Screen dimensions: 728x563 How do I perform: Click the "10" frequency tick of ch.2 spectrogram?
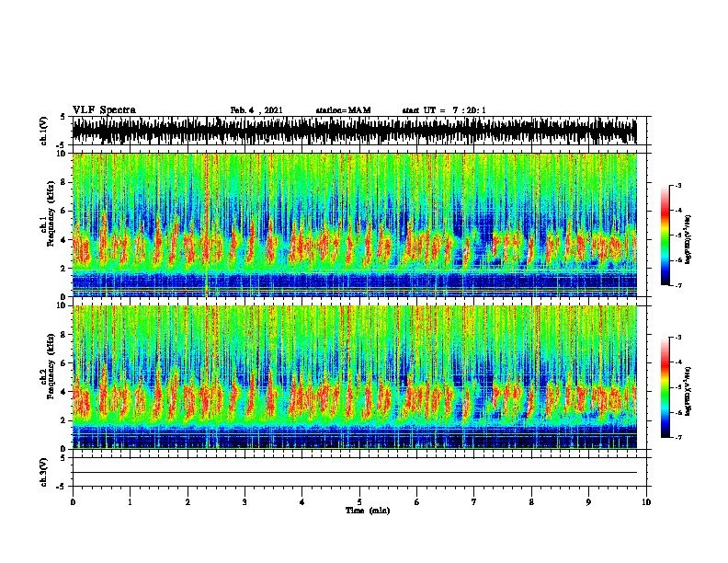pyautogui.click(x=63, y=305)
